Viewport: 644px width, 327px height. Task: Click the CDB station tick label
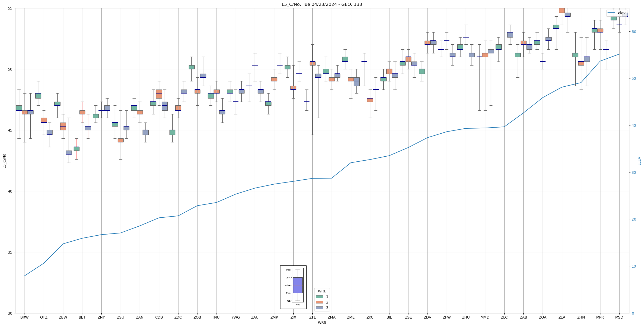(x=159, y=317)
